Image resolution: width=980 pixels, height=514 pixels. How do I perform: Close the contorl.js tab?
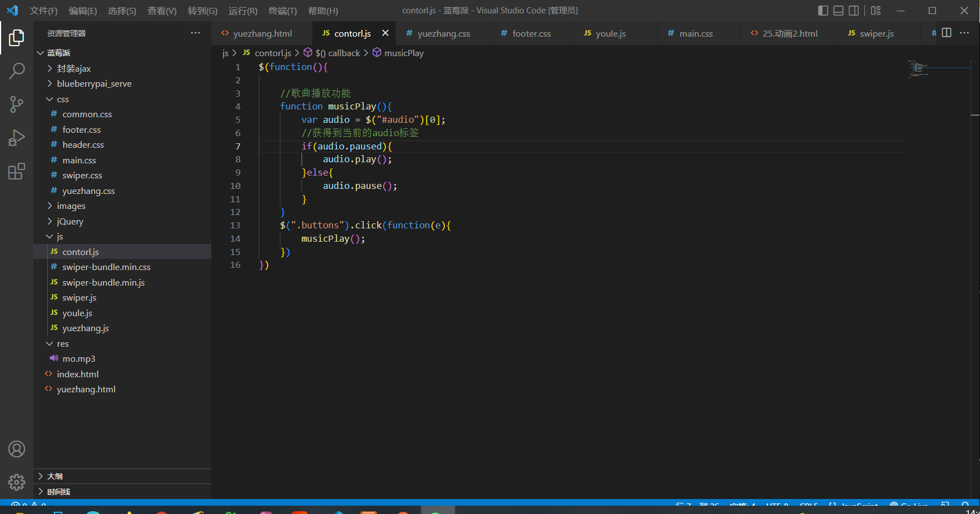pyautogui.click(x=385, y=33)
